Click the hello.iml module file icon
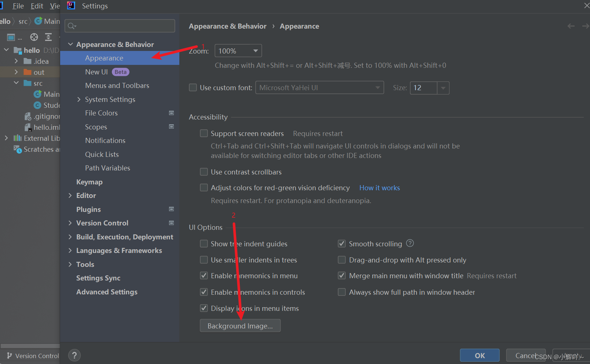590x364 pixels. click(x=28, y=127)
